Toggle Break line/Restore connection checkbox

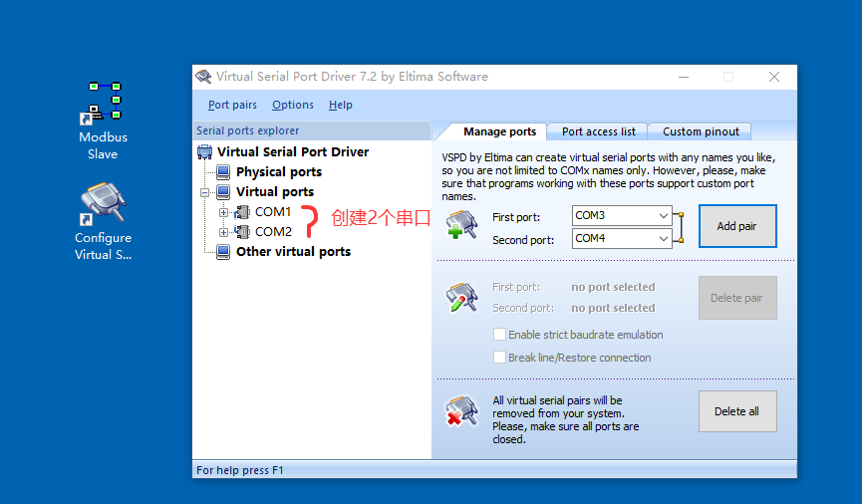click(x=499, y=358)
